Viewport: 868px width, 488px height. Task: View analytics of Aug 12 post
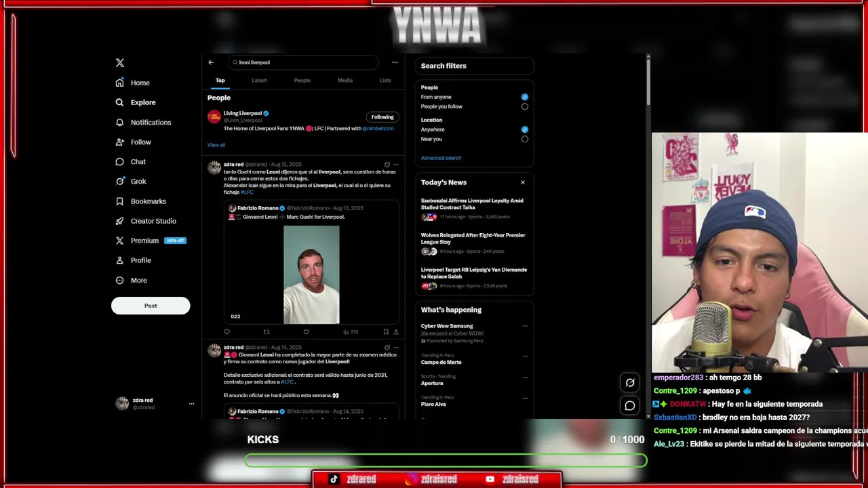click(x=351, y=332)
